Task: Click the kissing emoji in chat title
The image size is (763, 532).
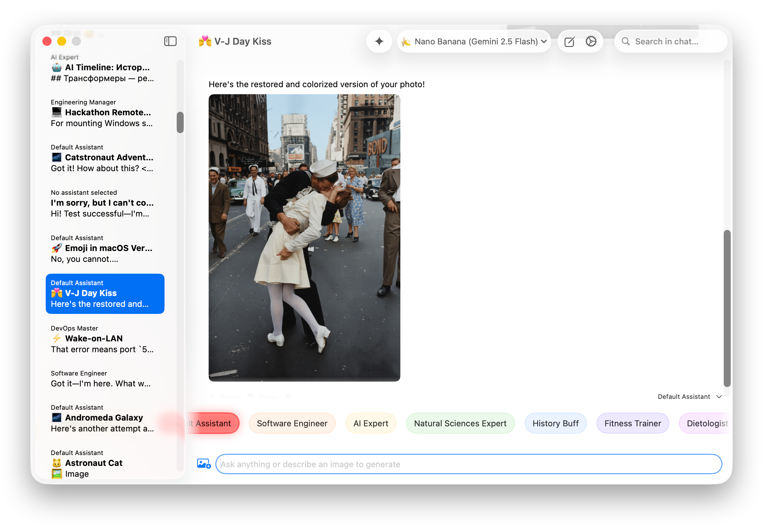Action: point(205,41)
